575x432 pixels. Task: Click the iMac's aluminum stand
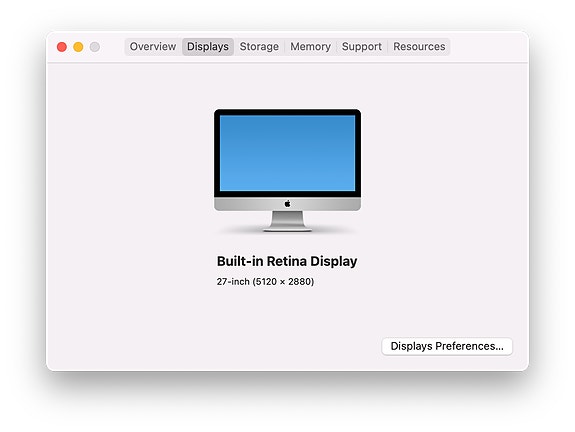pyautogui.click(x=288, y=221)
